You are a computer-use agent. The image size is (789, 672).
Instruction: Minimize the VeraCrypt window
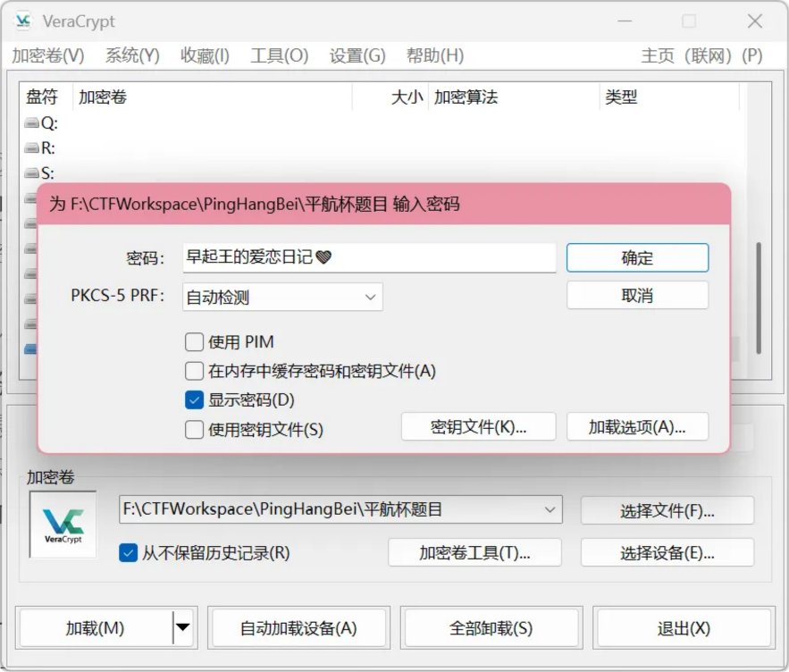pyautogui.click(x=625, y=21)
